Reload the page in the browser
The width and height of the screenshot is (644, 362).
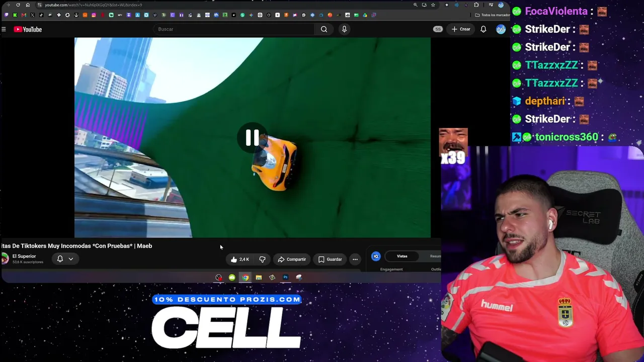pos(18,5)
